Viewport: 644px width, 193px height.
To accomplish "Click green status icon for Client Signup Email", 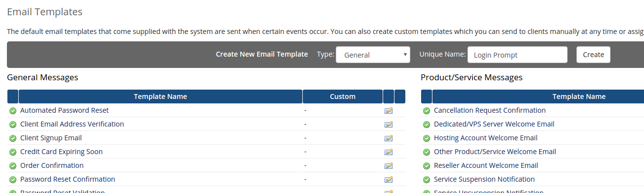I will point(13,138).
